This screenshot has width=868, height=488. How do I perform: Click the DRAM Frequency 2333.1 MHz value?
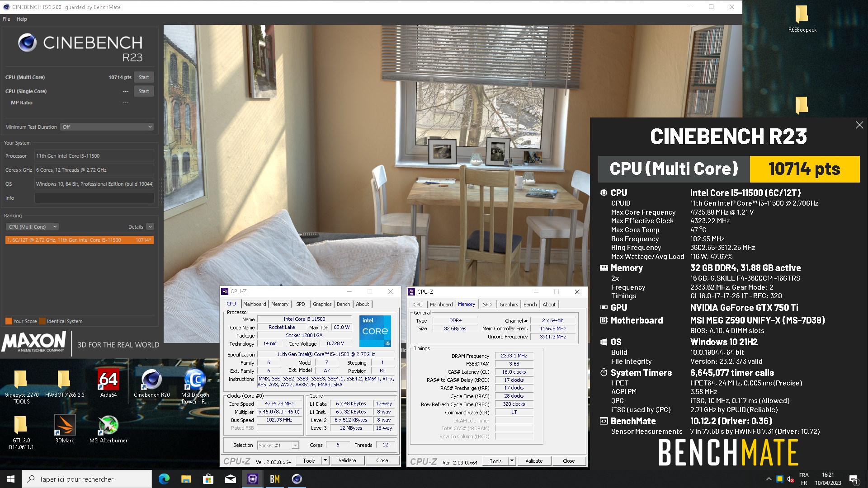[514, 356]
